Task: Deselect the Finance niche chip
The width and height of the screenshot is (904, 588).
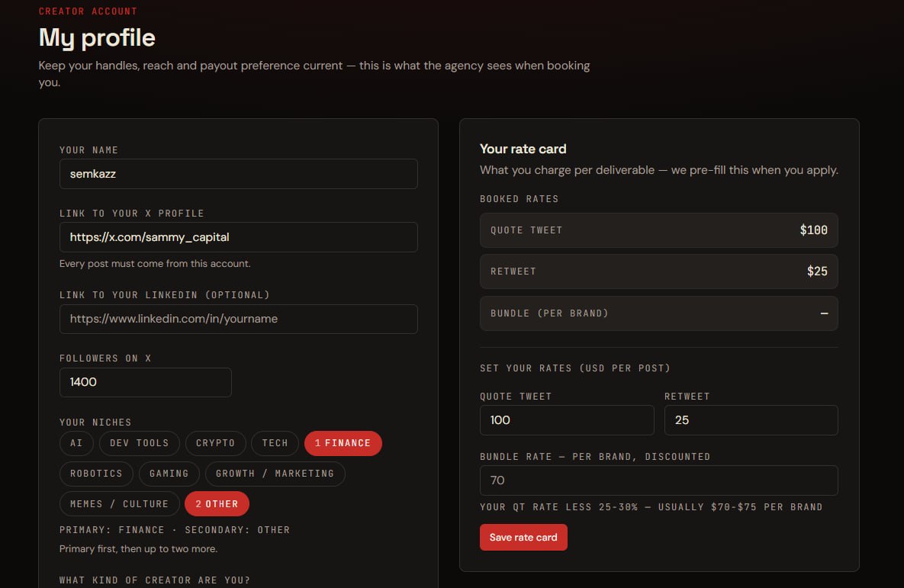Action: [x=343, y=443]
